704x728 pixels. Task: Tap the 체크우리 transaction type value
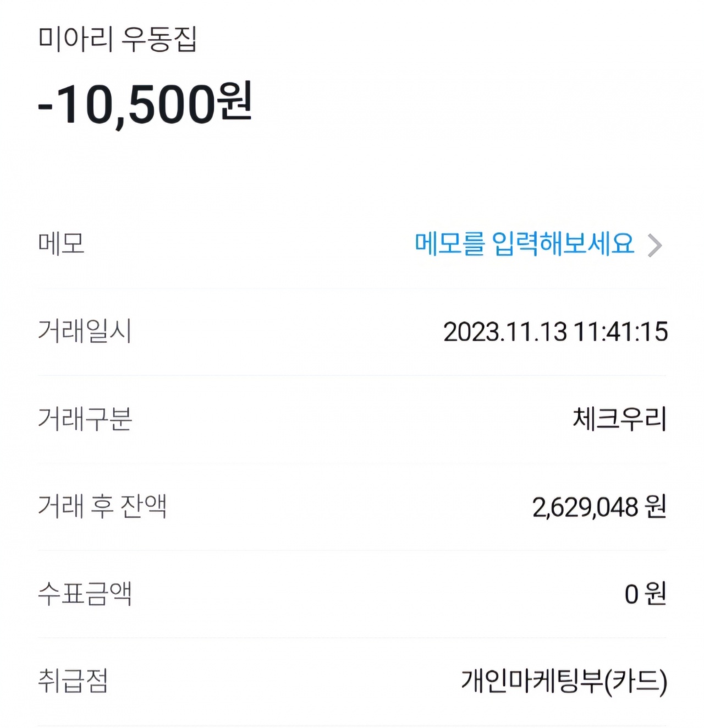click(x=619, y=419)
